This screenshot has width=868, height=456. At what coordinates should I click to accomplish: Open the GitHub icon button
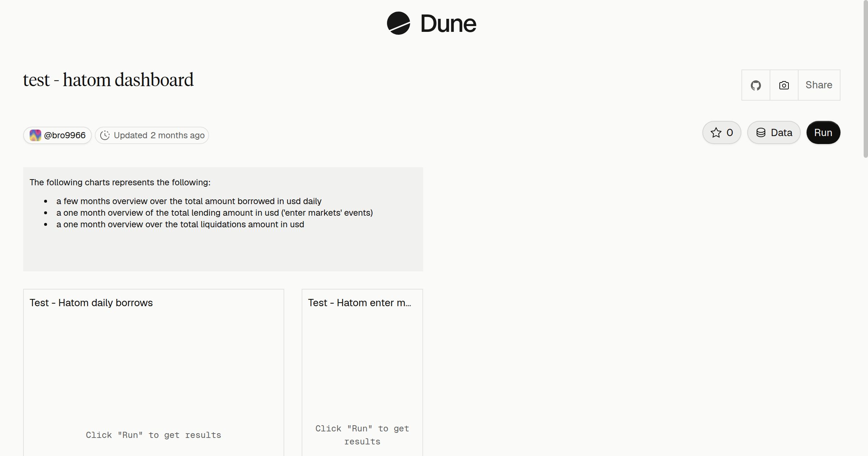click(x=756, y=85)
